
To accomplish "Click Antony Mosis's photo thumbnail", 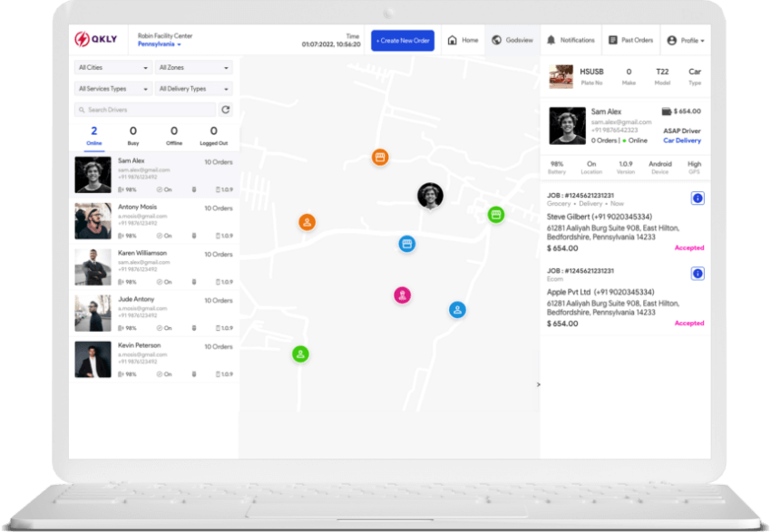I will pyautogui.click(x=93, y=221).
